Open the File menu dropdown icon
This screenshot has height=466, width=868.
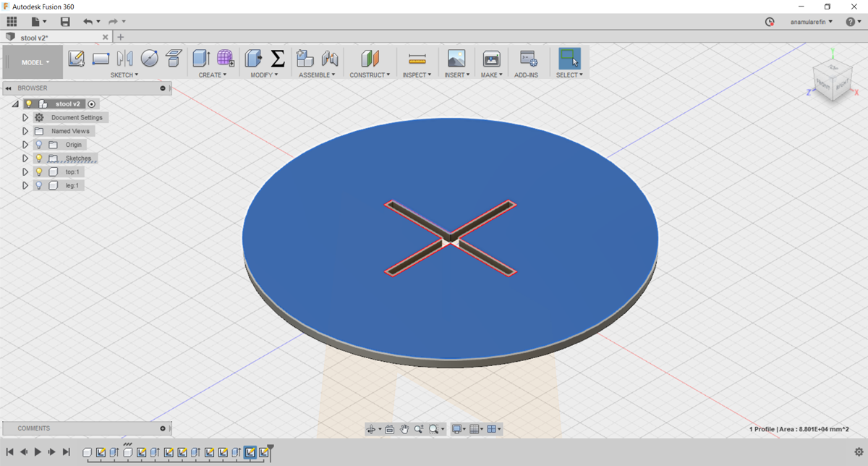(38, 22)
